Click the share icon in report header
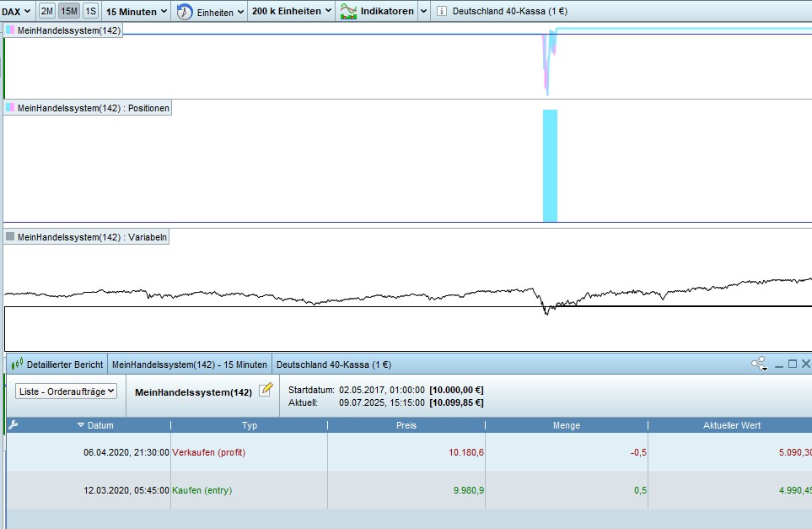This screenshot has width=812, height=529. [759, 364]
